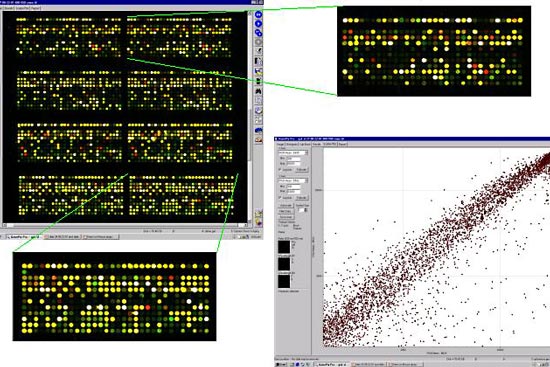
Task: Toggle the X Axis Log Axis checkbox
Action: [280, 169]
